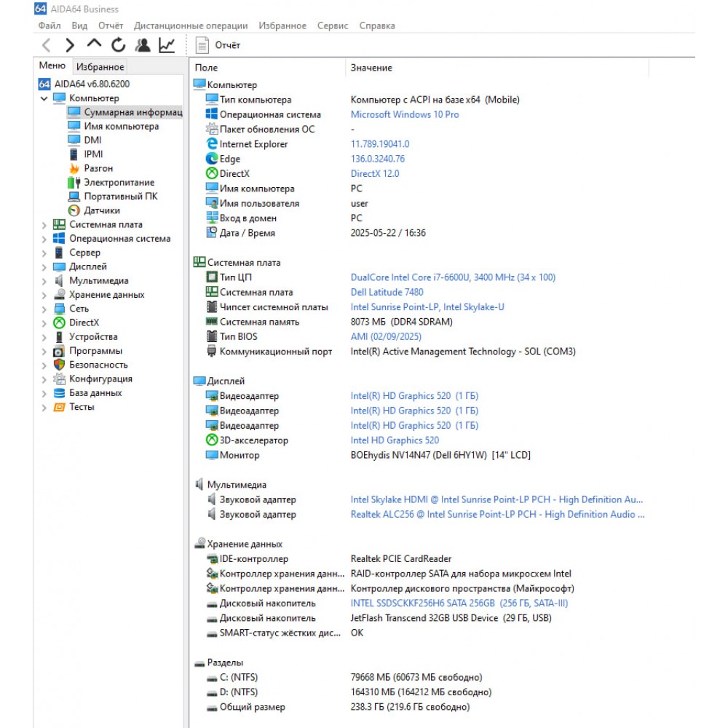Click the Отчёт report button in toolbar
This screenshot has width=728, height=728.
(218, 45)
